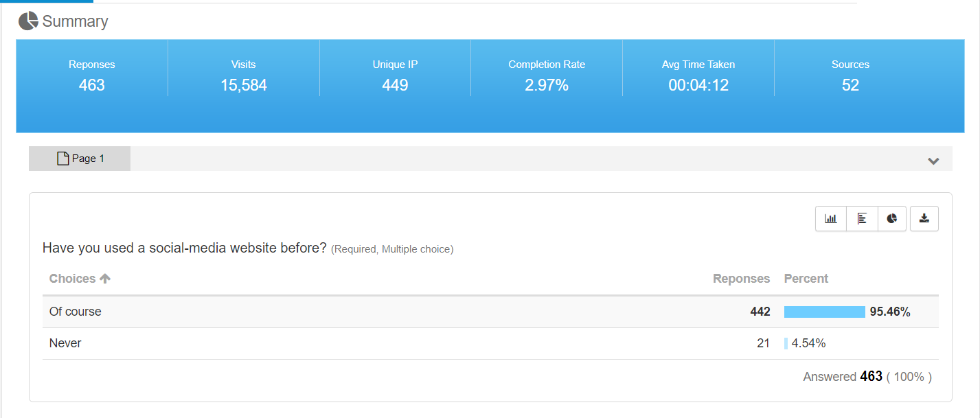This screenshot has width=980, height=418.
Task: Click the Unique IP 449 stat
Action: tap(395, 76)
